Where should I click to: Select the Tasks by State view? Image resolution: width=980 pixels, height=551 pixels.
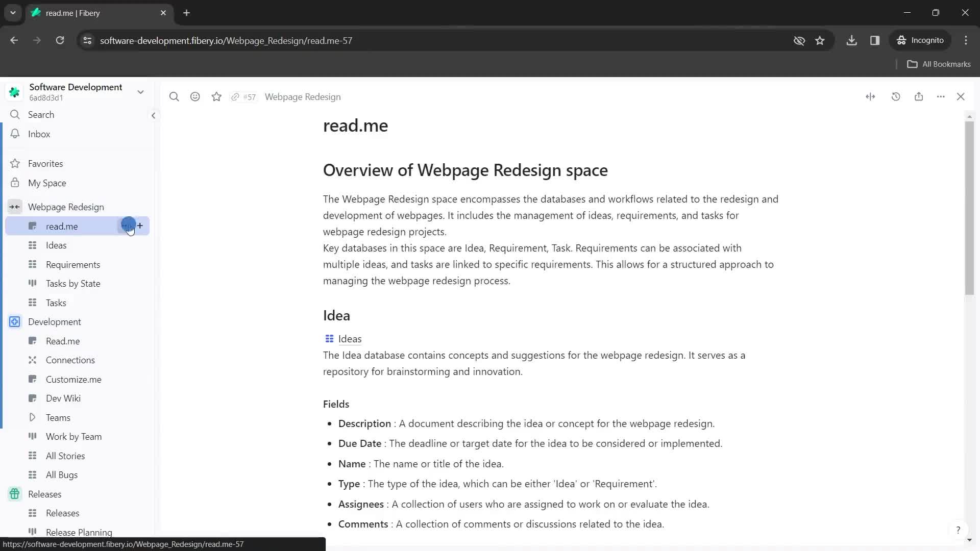72,284
